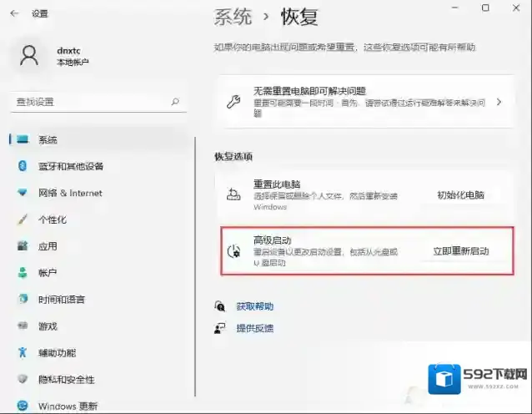532x414 pixels.
Task: Click the 应用 apps icon
Action: tap(23, 246)
